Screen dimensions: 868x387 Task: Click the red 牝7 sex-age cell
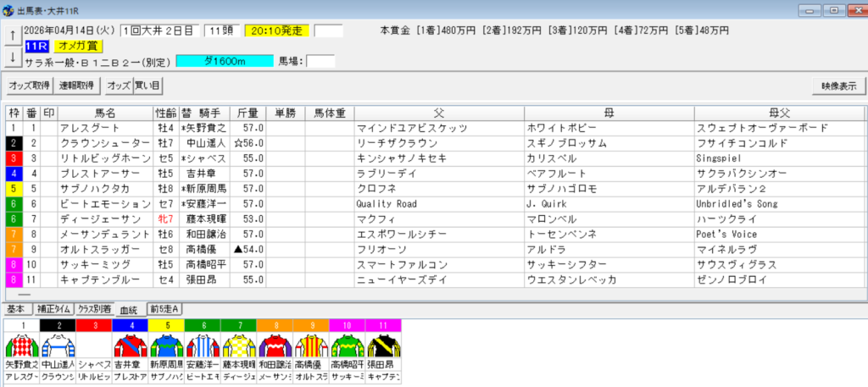(x=166, y=219)
